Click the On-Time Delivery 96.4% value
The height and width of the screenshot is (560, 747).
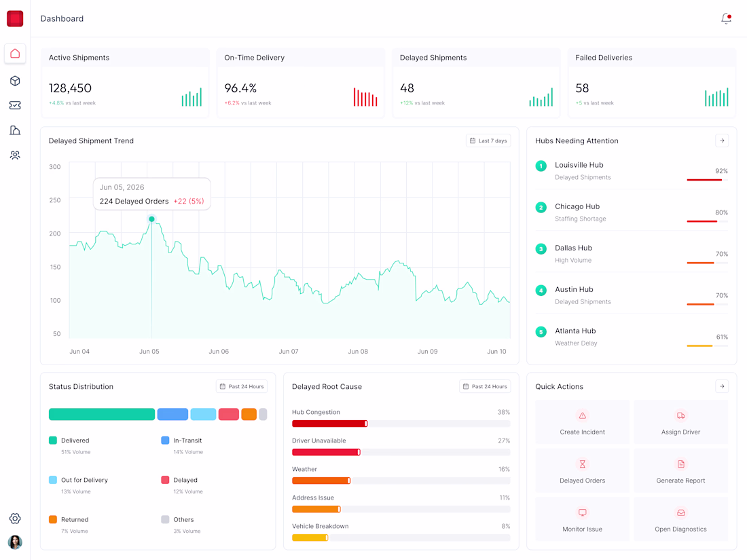pyautogui.click(x=240, y=88)
